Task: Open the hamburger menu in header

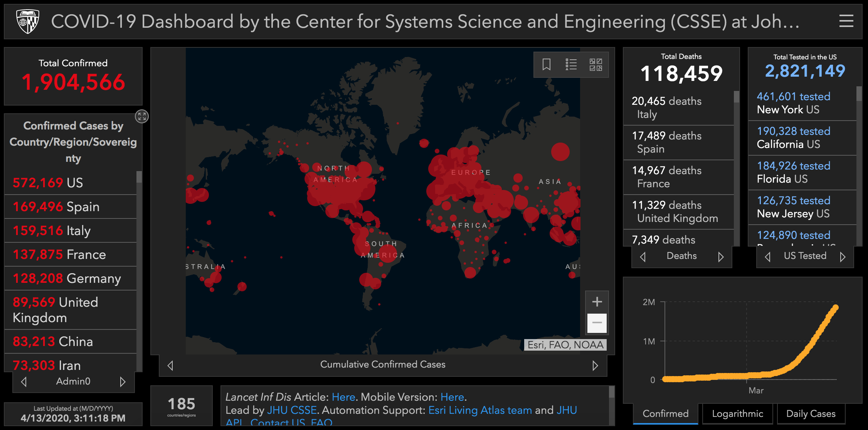Action: pyautogui.click(x=846, y=21)
